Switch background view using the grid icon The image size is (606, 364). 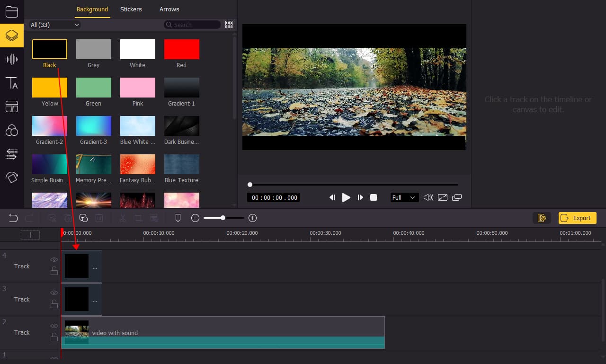229,24
